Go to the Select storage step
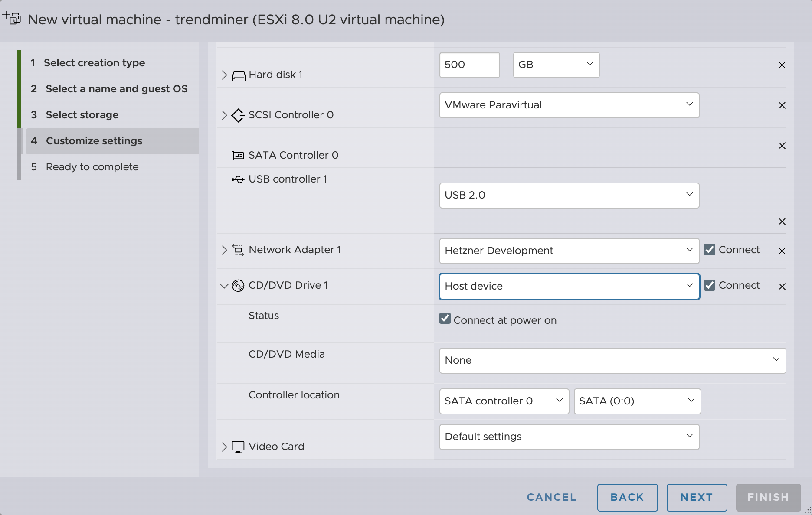Viewport: 812px width, 515px height. (x=82, y=114)
